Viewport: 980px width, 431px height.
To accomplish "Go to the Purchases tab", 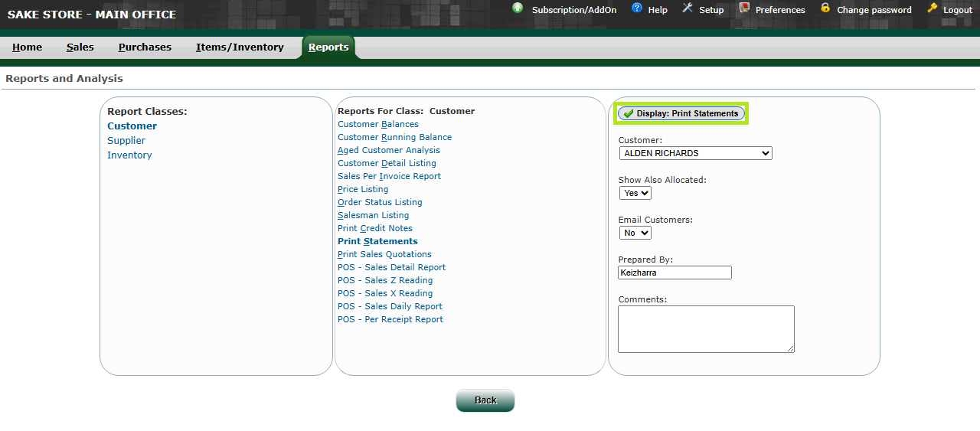I will 145,47.
